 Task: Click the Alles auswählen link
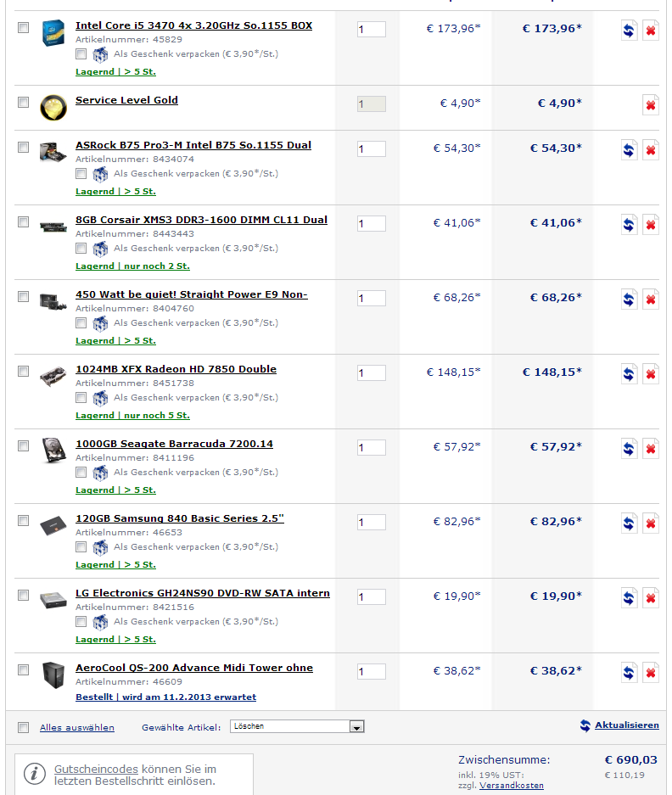pyautogui.click(x=77, y=728)
